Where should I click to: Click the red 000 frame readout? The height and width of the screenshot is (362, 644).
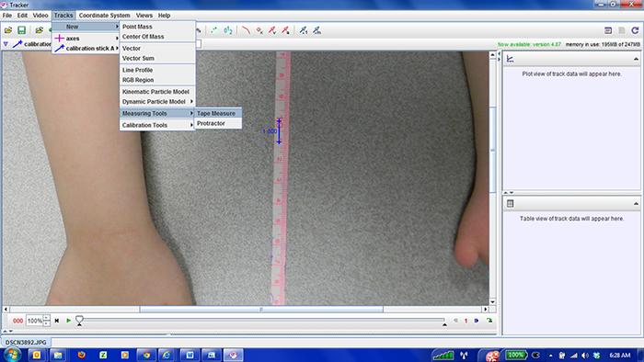tap(17, 321)
